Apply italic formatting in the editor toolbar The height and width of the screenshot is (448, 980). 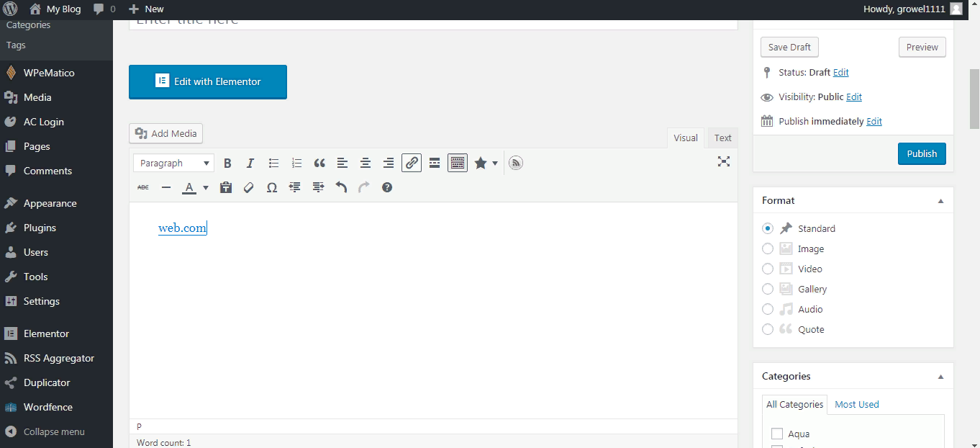click(x=250, y=163)
